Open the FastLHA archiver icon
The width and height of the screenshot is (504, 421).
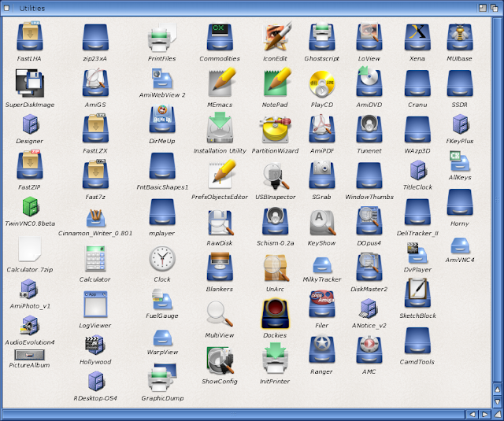tap(30, 36)
